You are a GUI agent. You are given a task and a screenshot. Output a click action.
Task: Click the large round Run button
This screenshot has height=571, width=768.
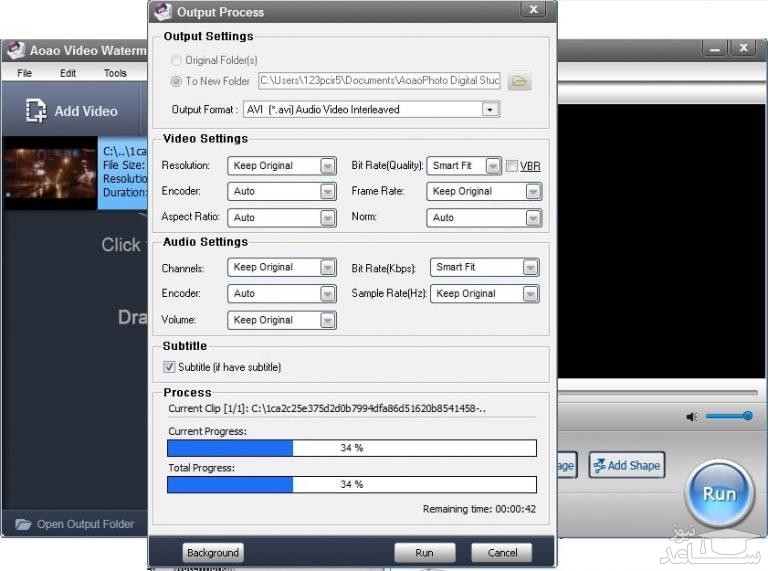coord(719,494)
